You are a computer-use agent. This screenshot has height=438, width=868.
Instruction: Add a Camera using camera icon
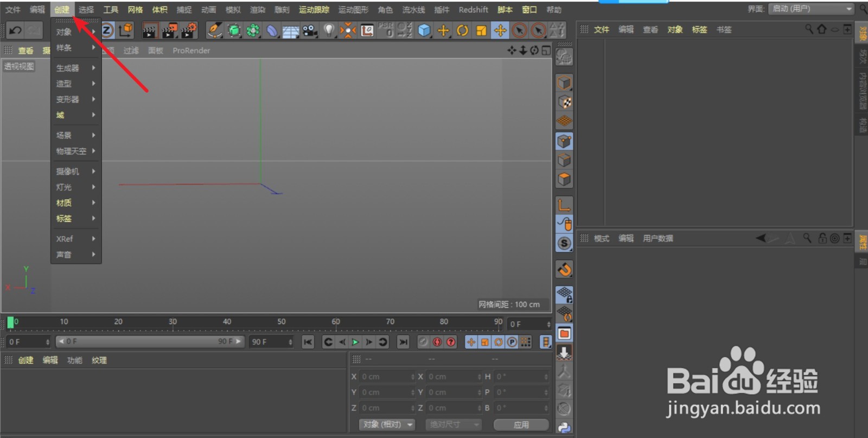310,30
